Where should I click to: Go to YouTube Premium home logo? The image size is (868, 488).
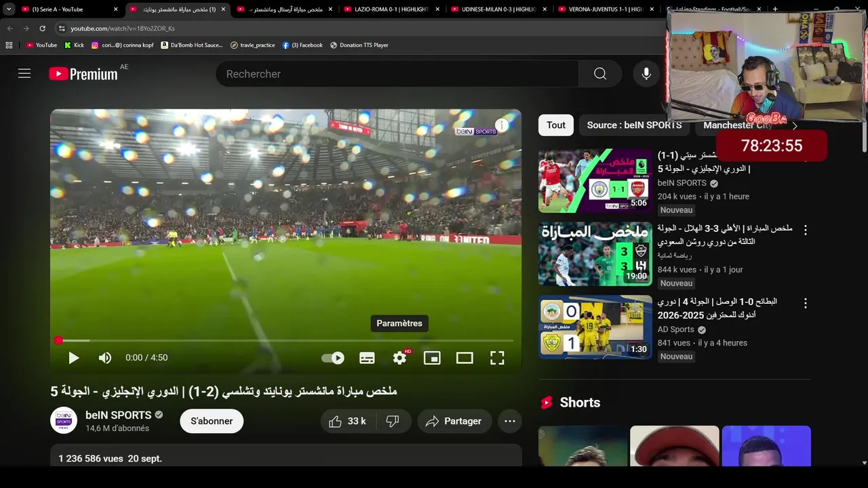(x=83, y=74)
